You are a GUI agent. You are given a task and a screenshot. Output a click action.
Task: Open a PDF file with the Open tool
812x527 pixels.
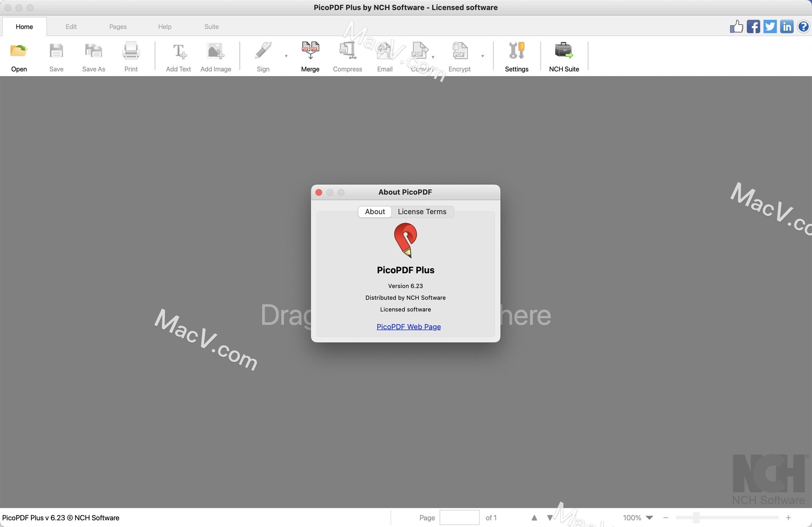click(19, 56)
